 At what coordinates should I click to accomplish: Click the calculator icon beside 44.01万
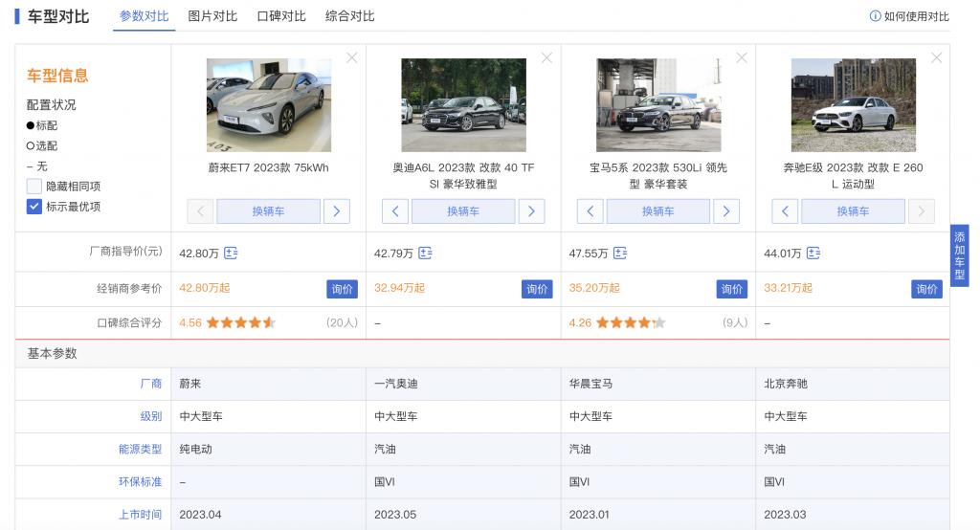tap(813, 254)
